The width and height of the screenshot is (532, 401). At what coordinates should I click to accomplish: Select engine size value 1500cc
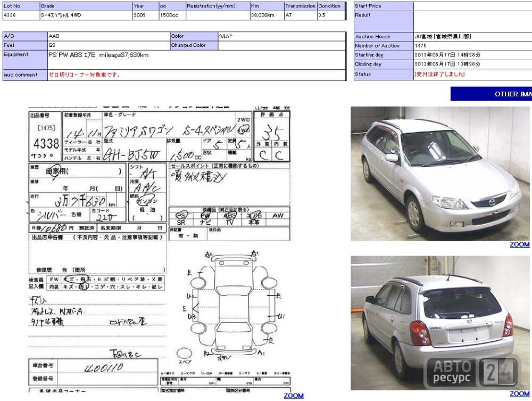coord(169,15)
